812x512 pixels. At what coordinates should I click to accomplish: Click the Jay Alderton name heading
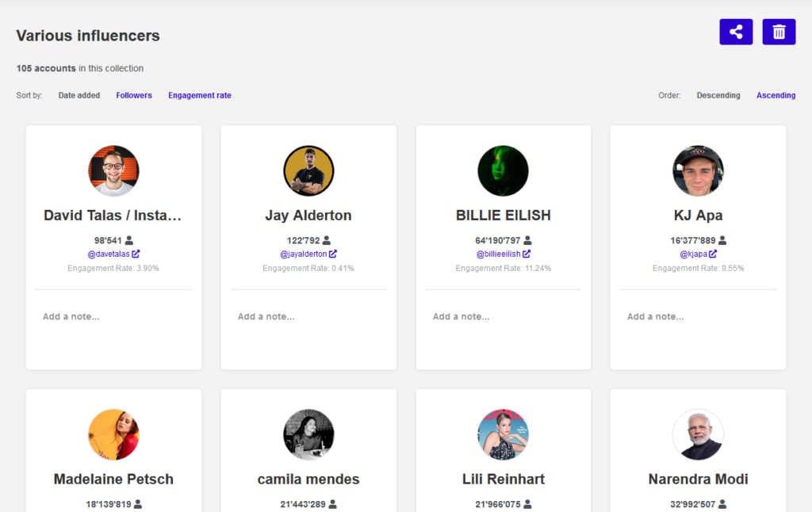point(308,216)
